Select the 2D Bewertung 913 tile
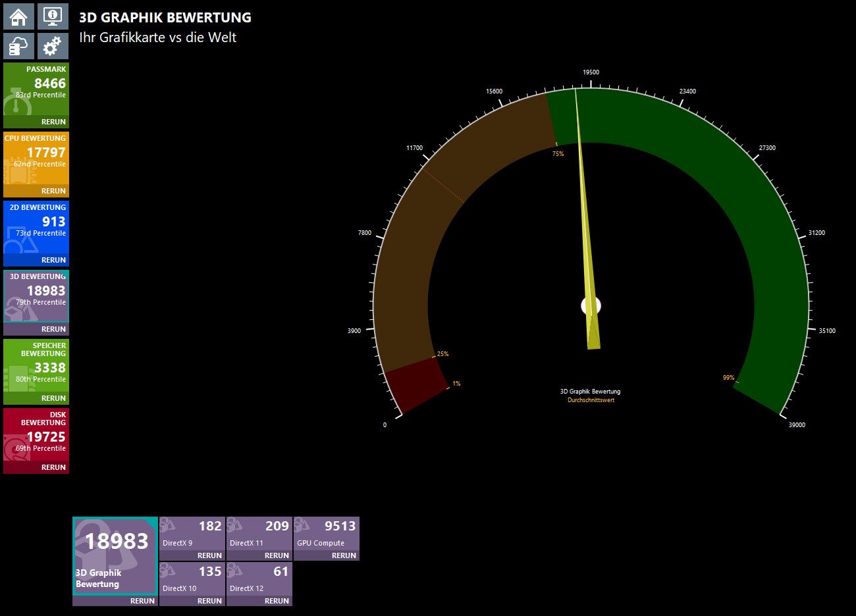 (x=36, y=227)
